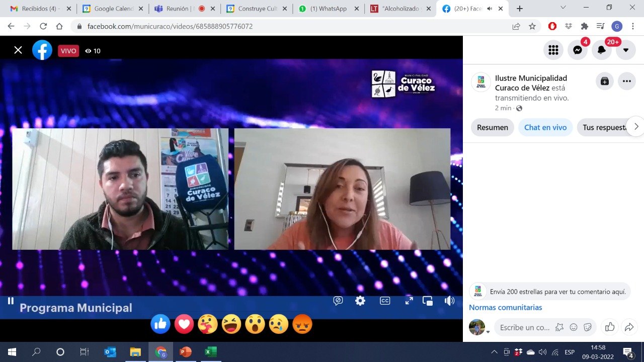Open the Facebook apps grid menu
644x362 pixels.
click(x=553, y=50)
